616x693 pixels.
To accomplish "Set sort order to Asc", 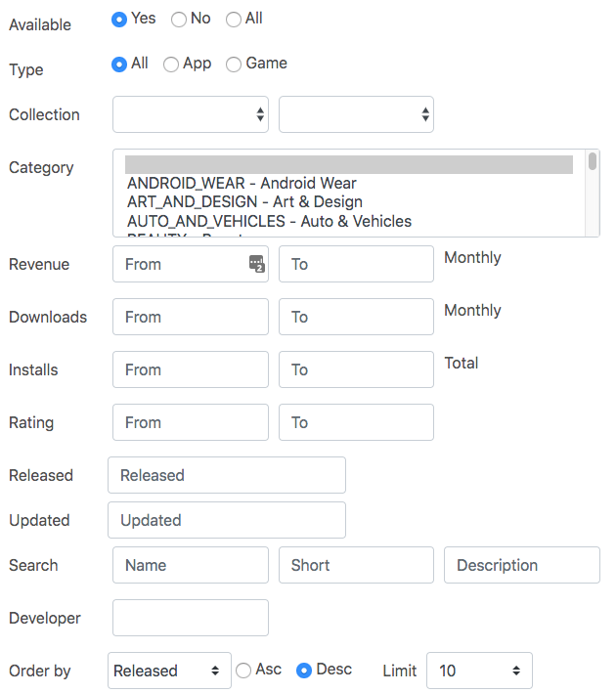I will [x=244, y=671].
